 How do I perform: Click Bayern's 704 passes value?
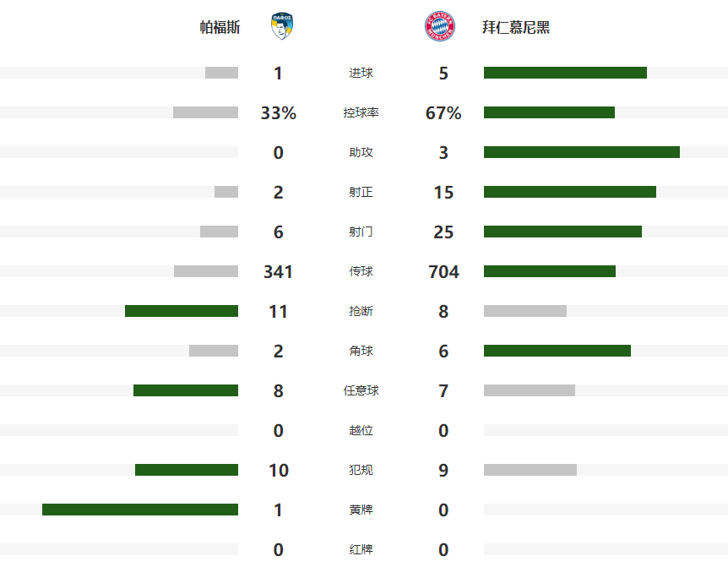pos(443,272)
